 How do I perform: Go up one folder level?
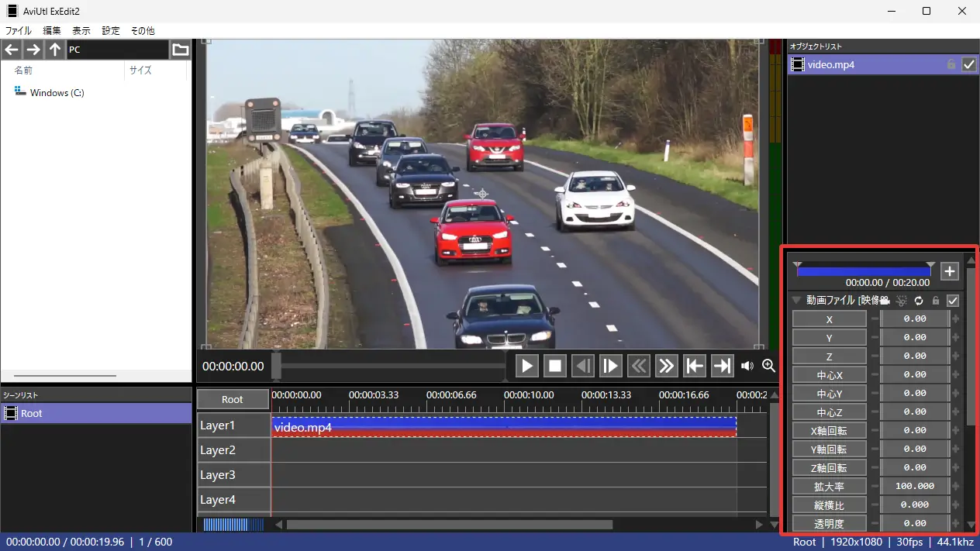54,50
